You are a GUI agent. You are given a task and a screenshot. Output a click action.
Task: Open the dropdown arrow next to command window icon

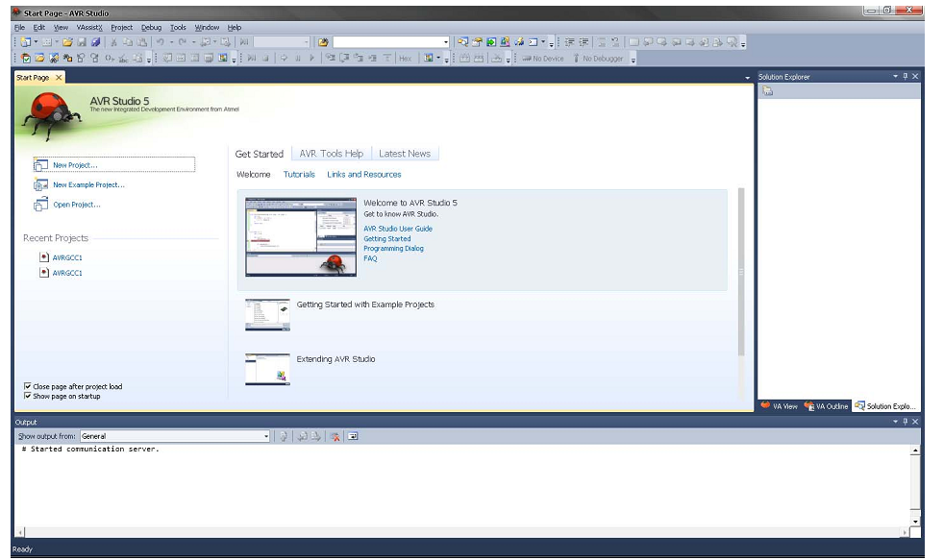click(543, 42)
